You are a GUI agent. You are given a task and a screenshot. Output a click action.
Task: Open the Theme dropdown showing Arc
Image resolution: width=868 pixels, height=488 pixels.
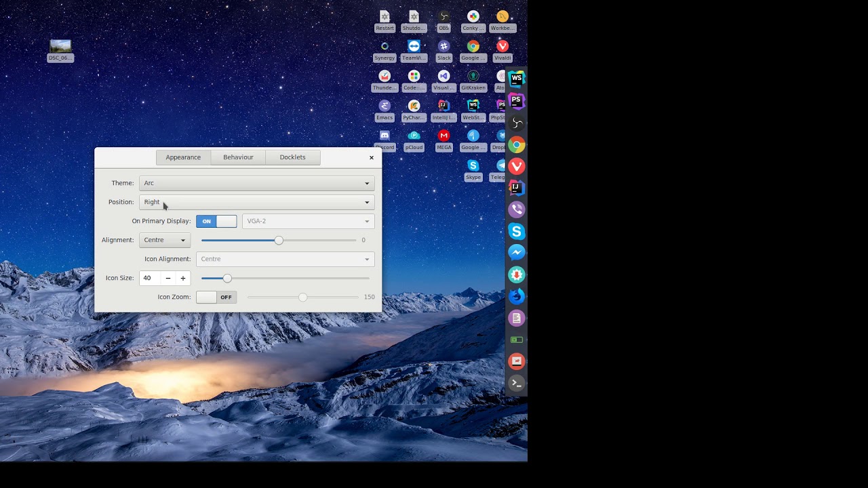click(x=256, y=183)
